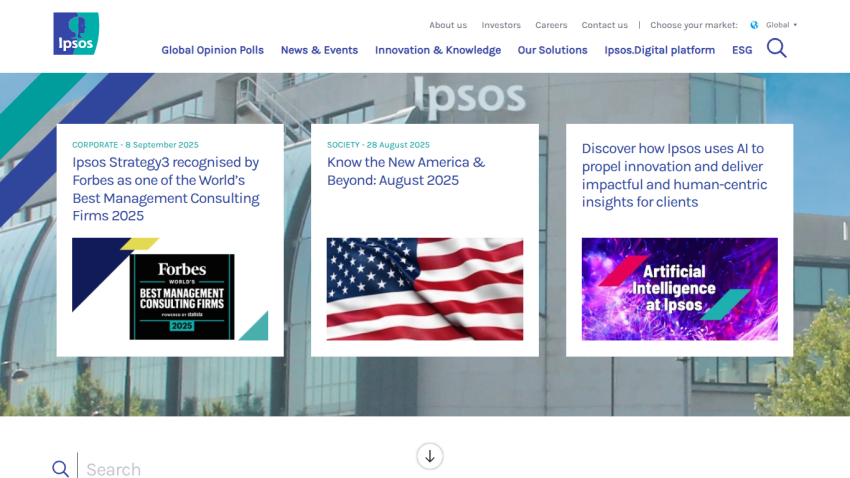This screenshot has height=478, width=850.
Task: Click the Choose your market label
Action: coord(694,25)
